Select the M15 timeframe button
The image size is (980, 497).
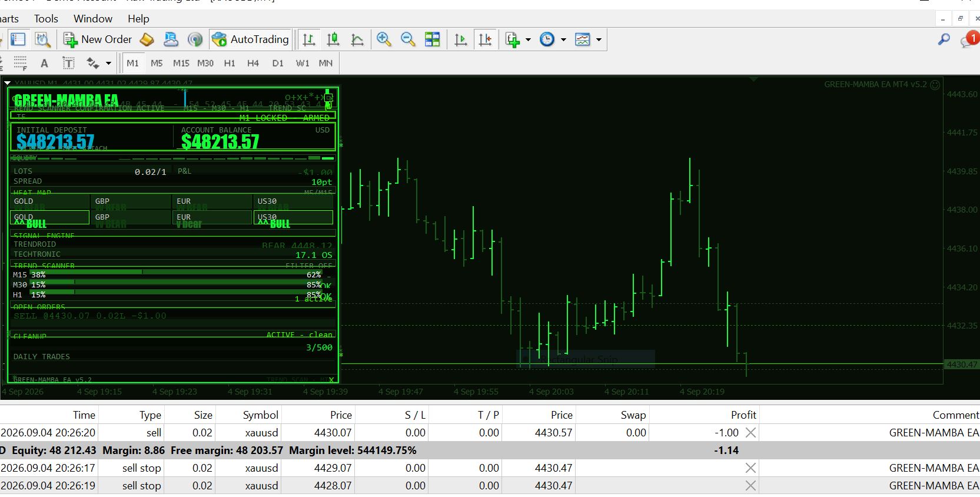181,63
